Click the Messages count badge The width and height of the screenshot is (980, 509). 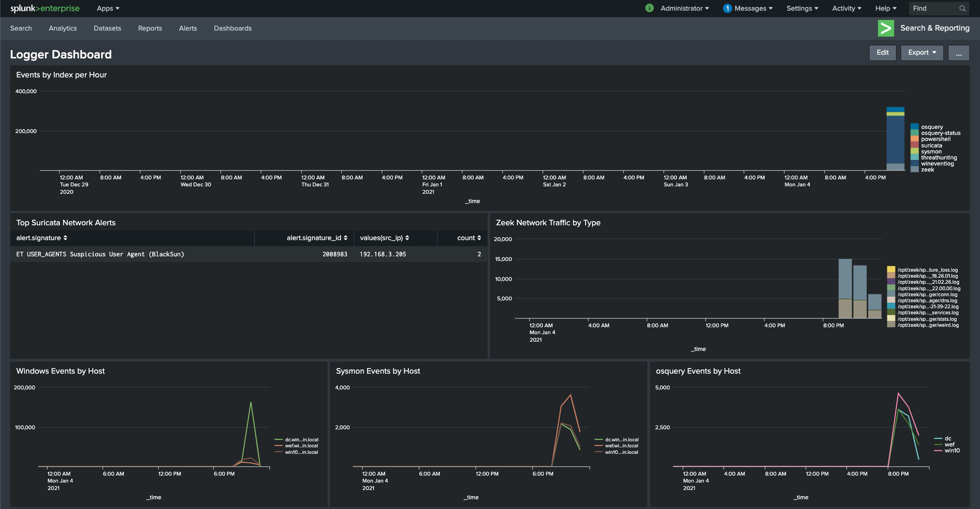pyautogui.click(x=727, y=8)
